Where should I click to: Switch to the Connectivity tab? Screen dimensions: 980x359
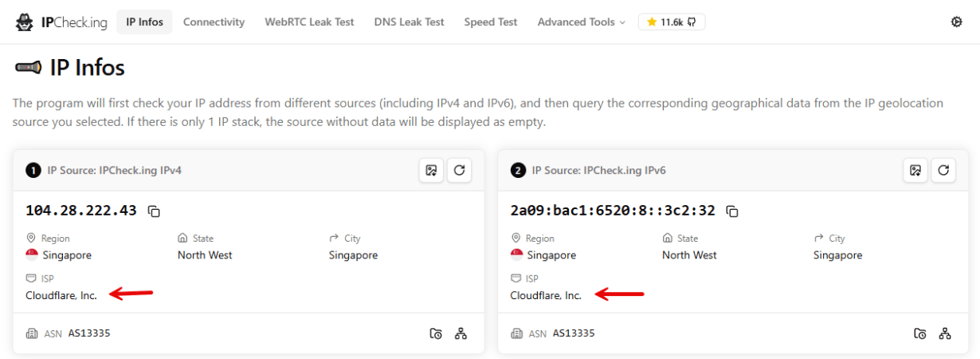(214, 22)
